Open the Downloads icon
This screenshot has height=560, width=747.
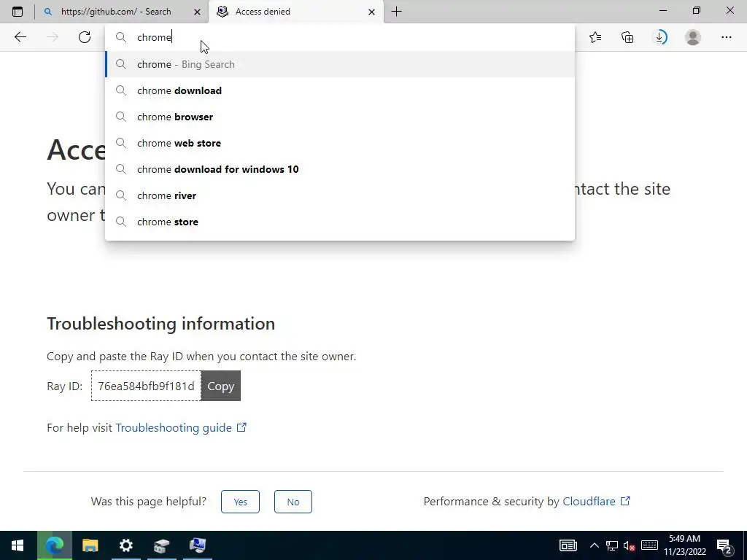click(x=659, y=37)
